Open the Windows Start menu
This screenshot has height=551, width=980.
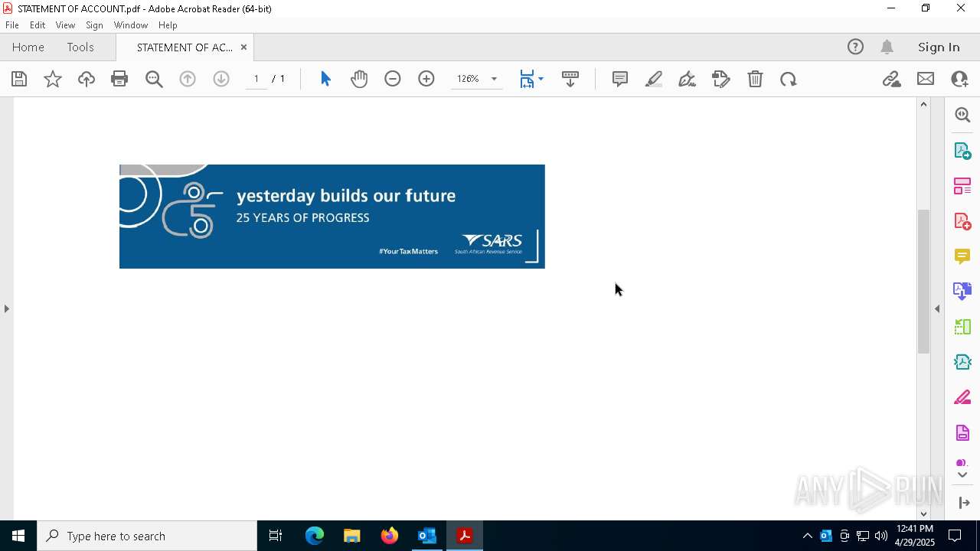[x=18, y=536]
